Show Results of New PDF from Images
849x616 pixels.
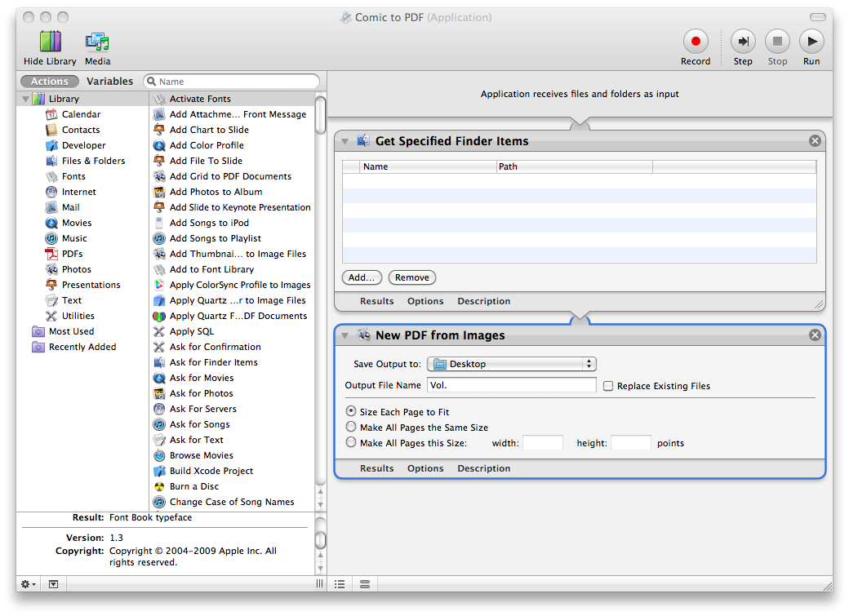point(377,468)
